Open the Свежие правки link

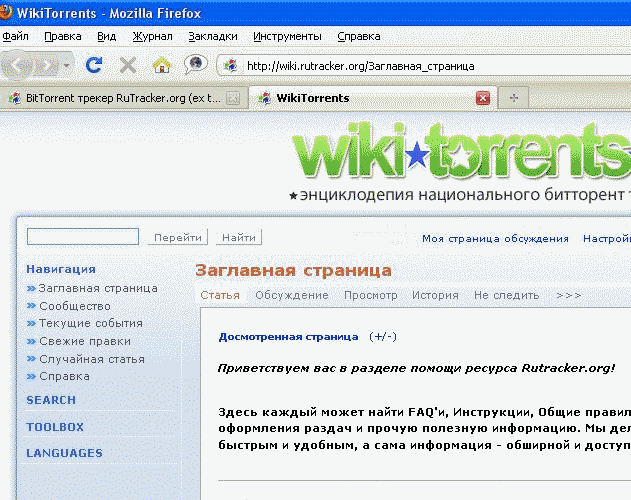coord(84,341)
